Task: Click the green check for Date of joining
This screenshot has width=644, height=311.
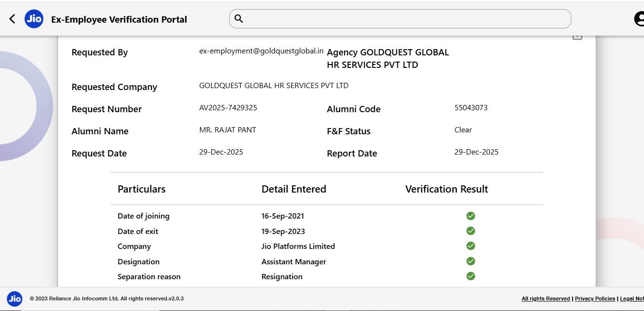Action: click(x=470, y=216)
